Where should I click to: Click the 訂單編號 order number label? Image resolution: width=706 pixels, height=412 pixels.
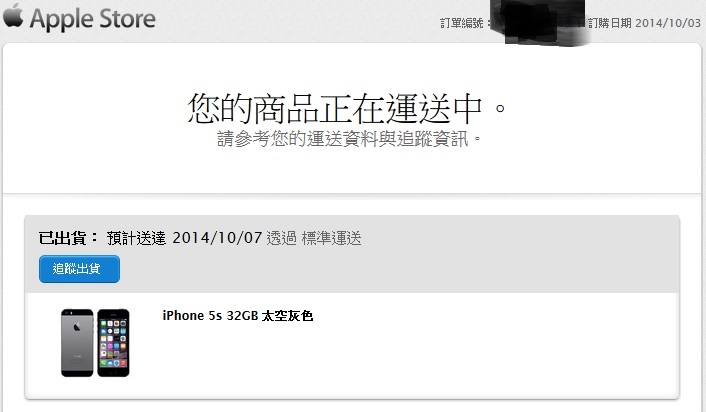(462, 23)
